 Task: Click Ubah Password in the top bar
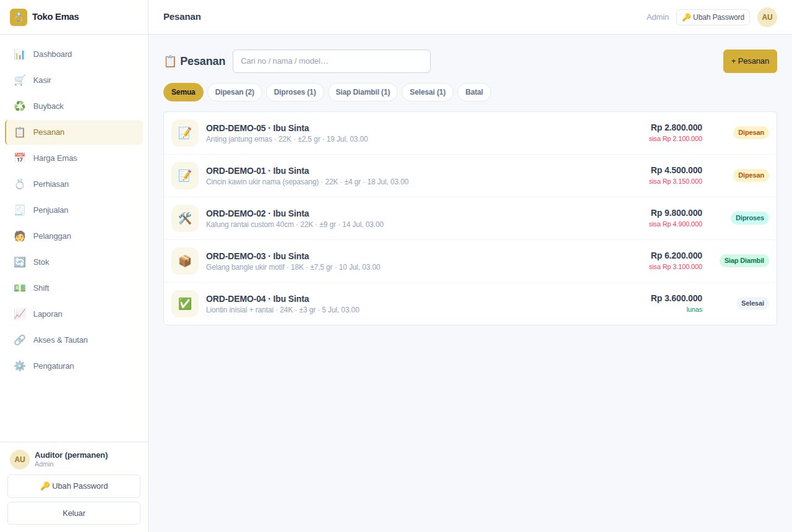click(713, 17)
